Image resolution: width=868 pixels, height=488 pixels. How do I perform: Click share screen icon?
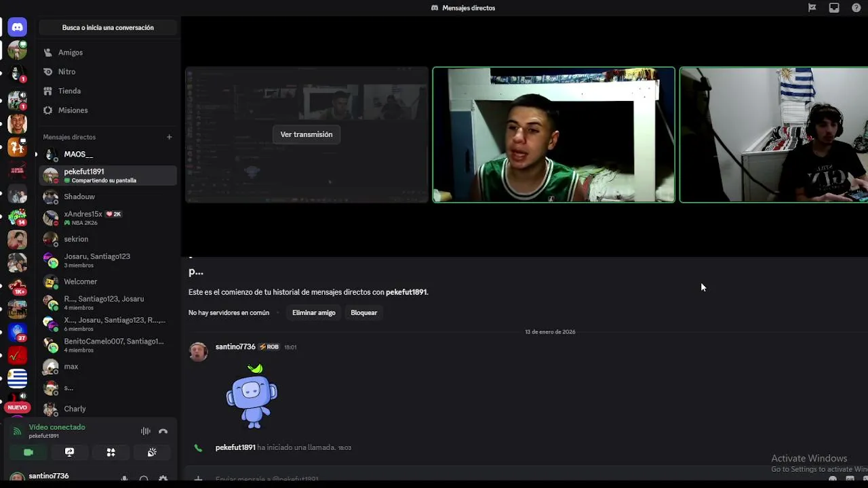tap(69, 452)
